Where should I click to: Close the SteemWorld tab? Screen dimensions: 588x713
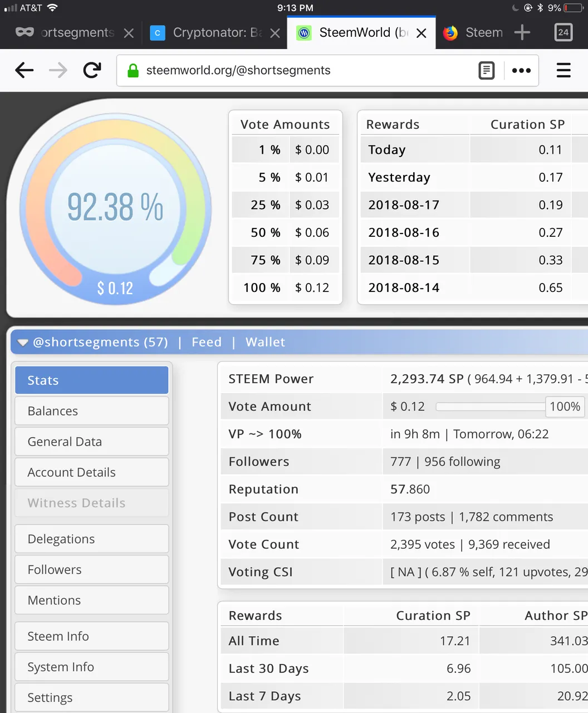click(422, 33)
